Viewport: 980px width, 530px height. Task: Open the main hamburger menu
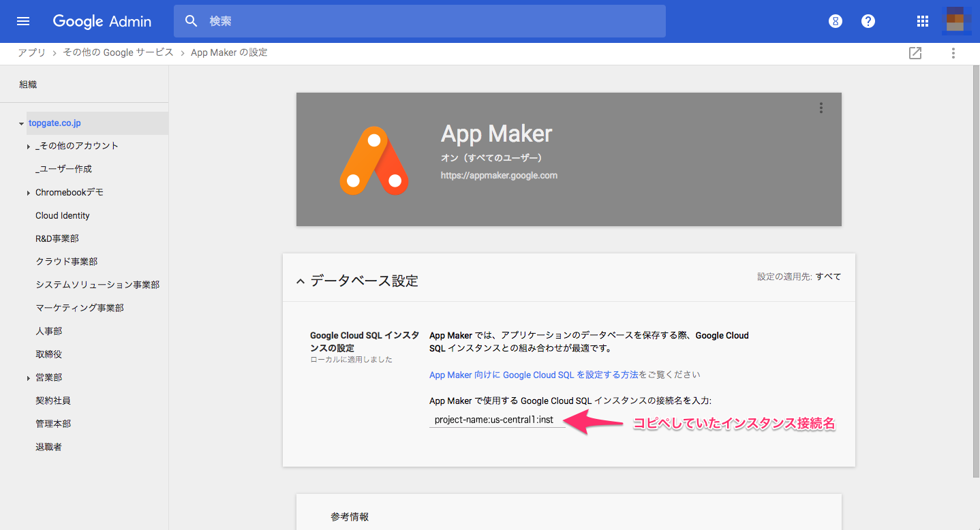(23, 21)
